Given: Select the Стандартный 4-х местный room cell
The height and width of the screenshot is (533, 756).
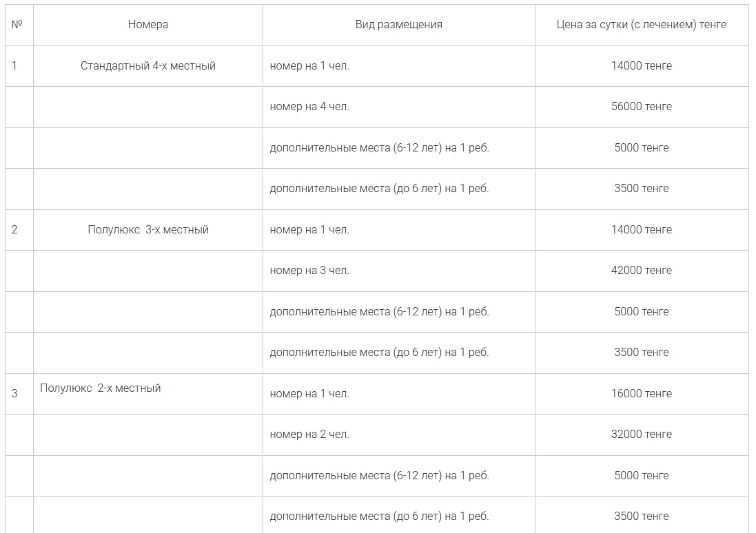Looking at the screenshot, I should point(148,66).
